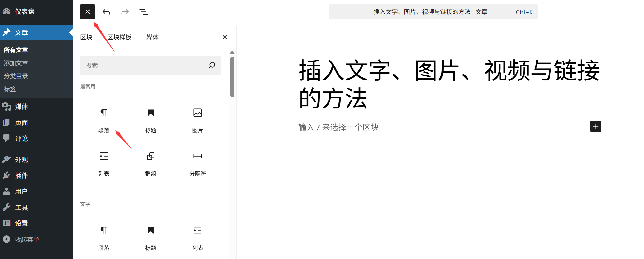
Task: Add the Group block
Action: 151,164
